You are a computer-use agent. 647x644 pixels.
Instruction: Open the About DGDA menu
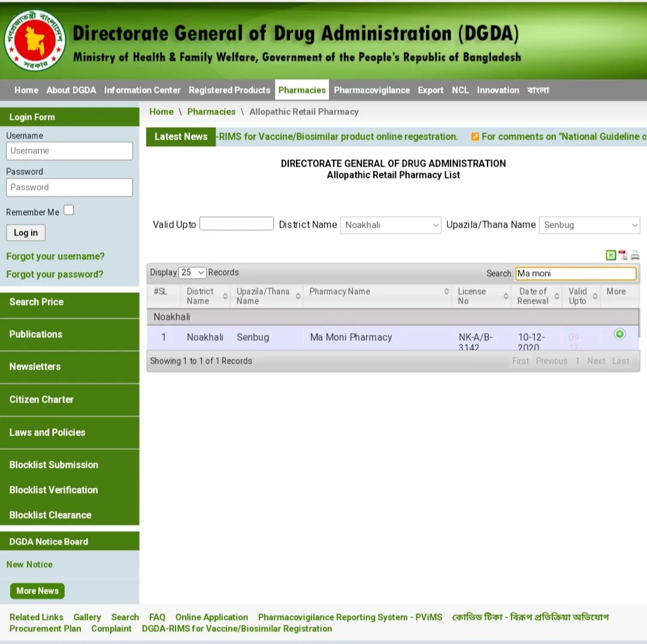tap(71, 90)
